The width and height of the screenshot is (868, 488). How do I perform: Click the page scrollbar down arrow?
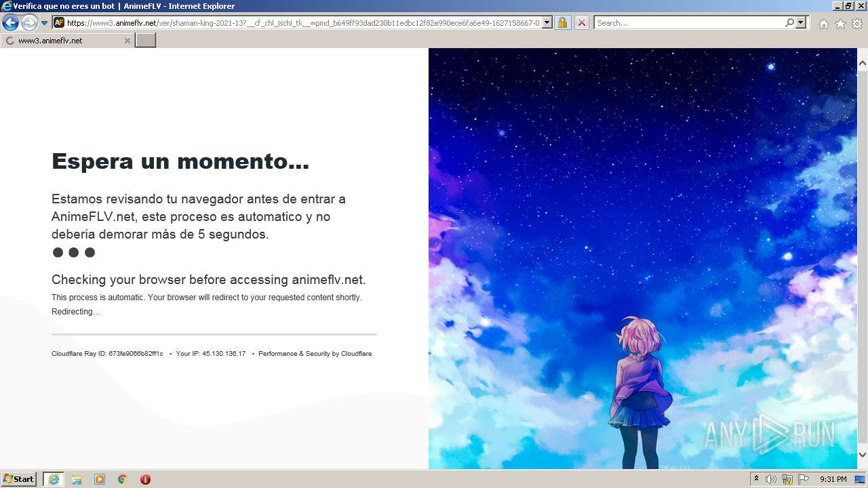pyautogui.click(x=863, y=454)
